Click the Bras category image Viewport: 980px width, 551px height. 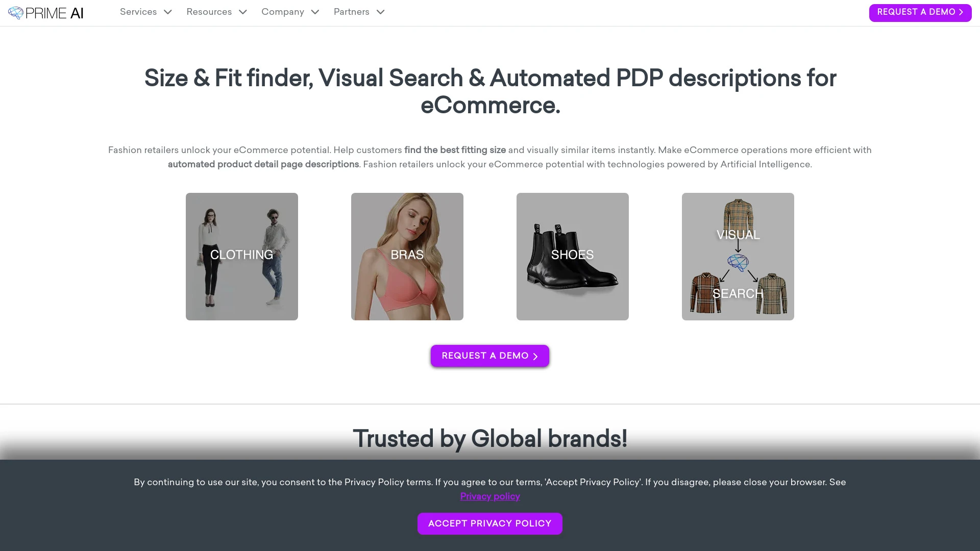pos(407,256)
